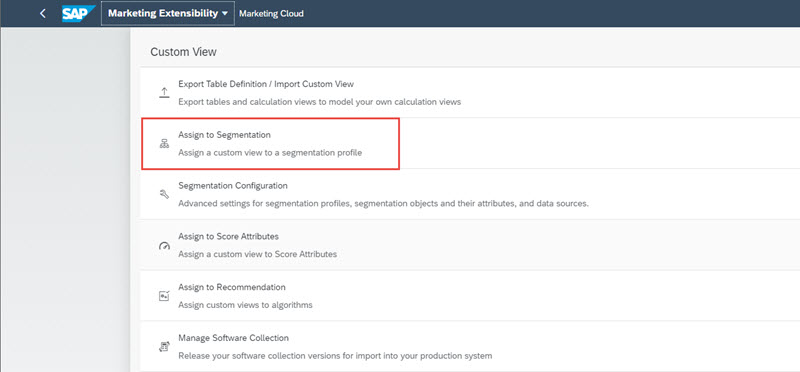Viewport: 800px width, 372px height.
Task: Open Manage Software Collection
Action: click(233, 338)
